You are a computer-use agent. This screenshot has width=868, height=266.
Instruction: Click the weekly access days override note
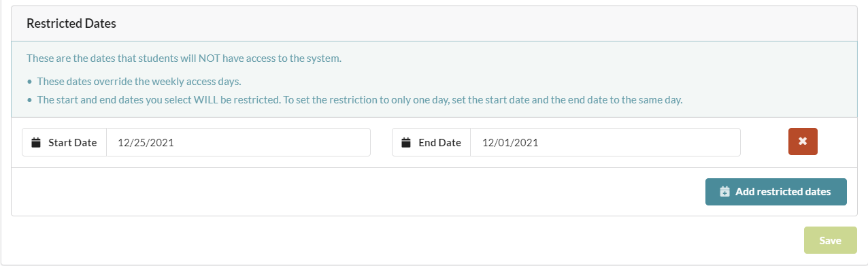139,82
